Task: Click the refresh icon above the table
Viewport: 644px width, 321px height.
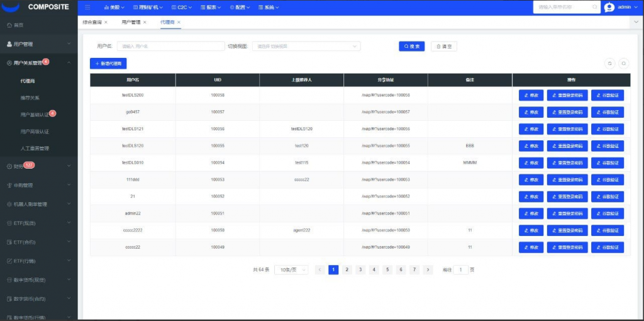Action: pos(609,63)
